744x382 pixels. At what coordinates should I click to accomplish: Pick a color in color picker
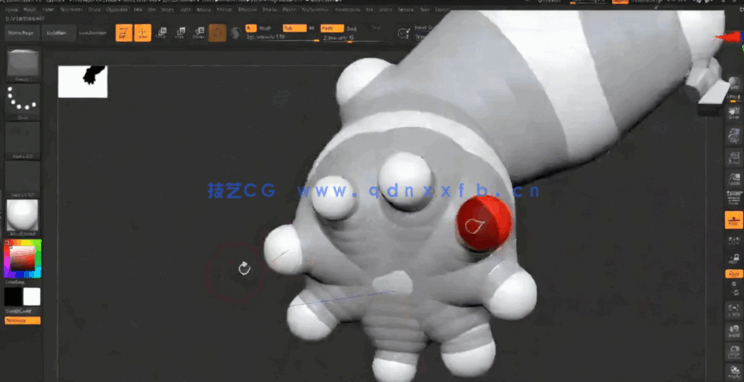point(23,259)
